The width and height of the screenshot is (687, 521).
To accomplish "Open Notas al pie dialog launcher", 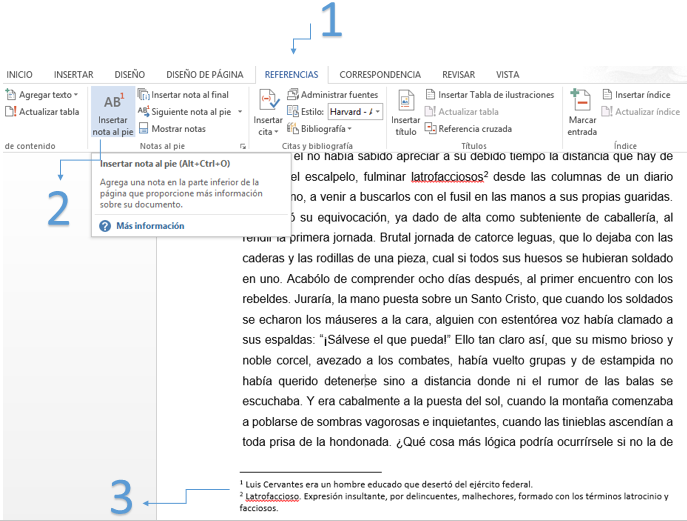I will click(243, 146).
